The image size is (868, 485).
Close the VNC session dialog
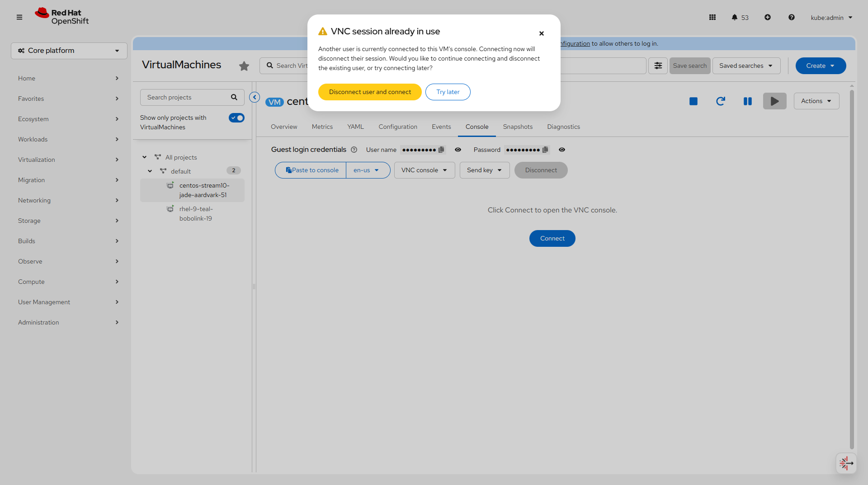pyautogui.click(x=542, y=33)
